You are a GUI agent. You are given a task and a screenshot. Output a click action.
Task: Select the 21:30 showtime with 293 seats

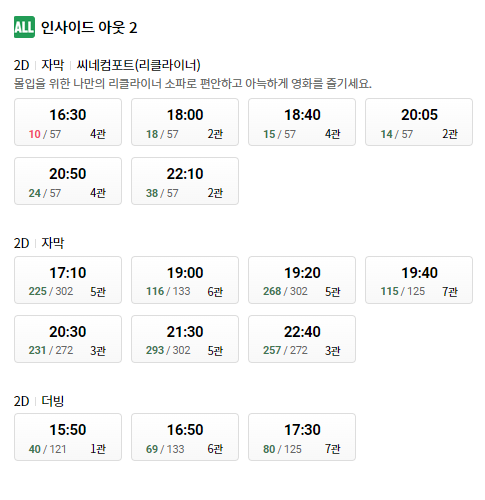pos(185,339)
